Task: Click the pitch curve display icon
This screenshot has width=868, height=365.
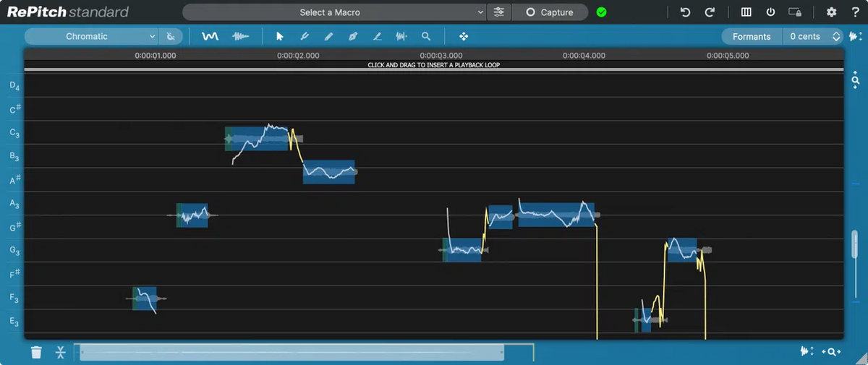Action: (210, 36)
